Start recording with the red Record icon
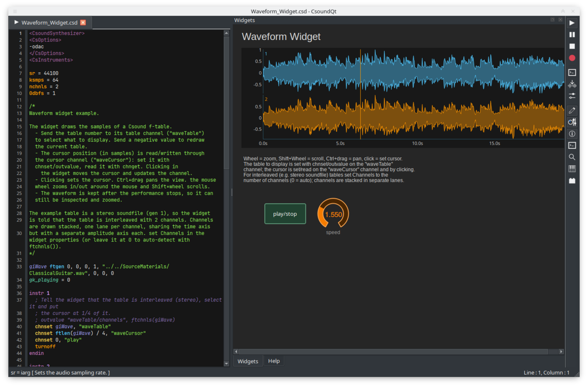The image size is (588, 387). tap(572, 58)
